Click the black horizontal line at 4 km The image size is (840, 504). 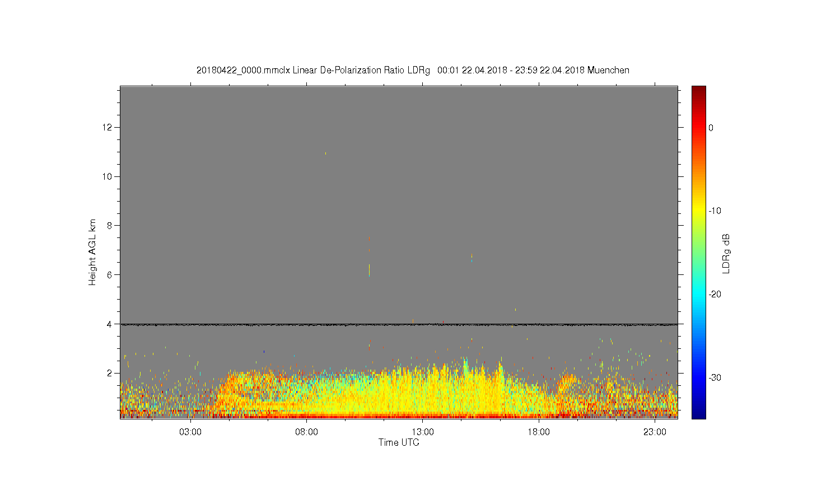399,324
